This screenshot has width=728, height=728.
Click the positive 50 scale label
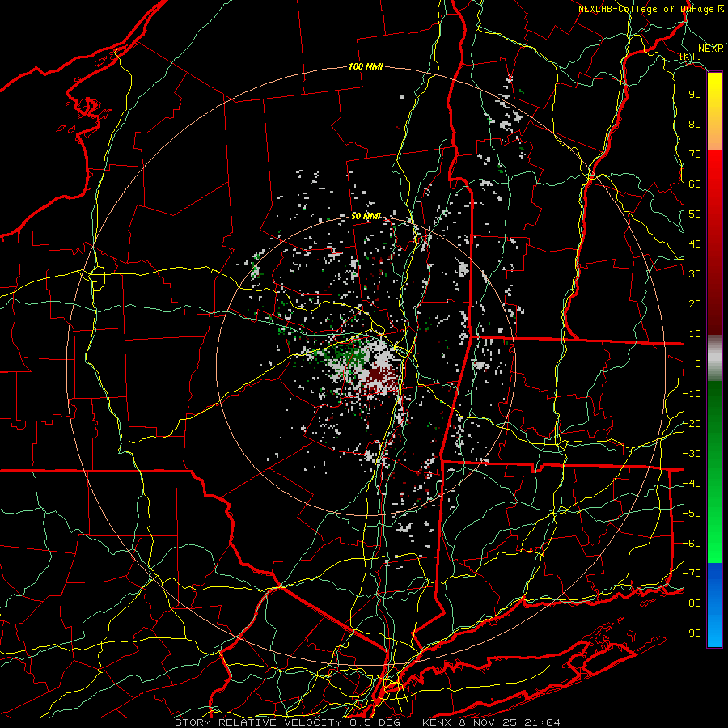(695, 214)
